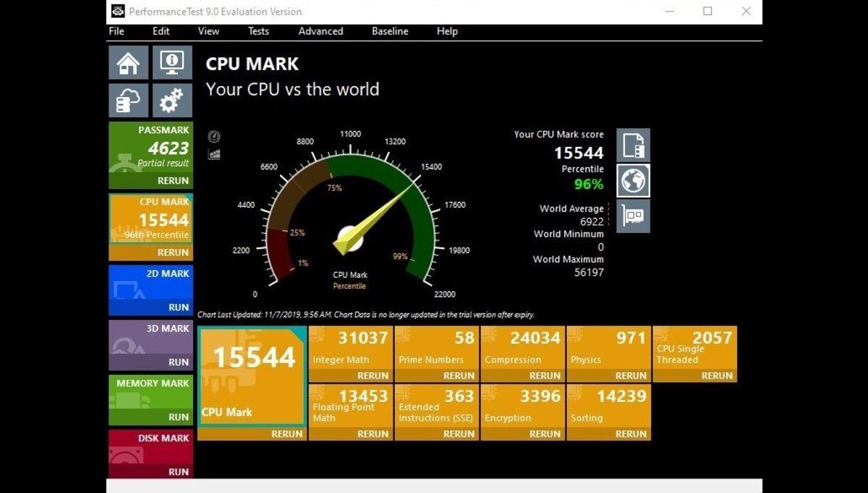Viewport: 868px width, 493px height.
Task: Open the Baseline menu
Action: (390, 31)
